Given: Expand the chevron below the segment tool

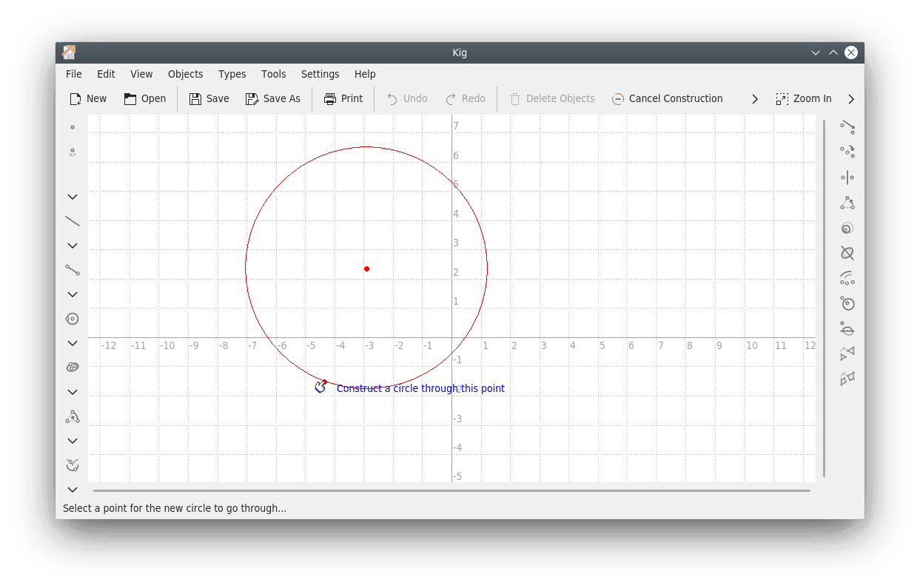Looking at the screenshot, I should click(73, 294).
